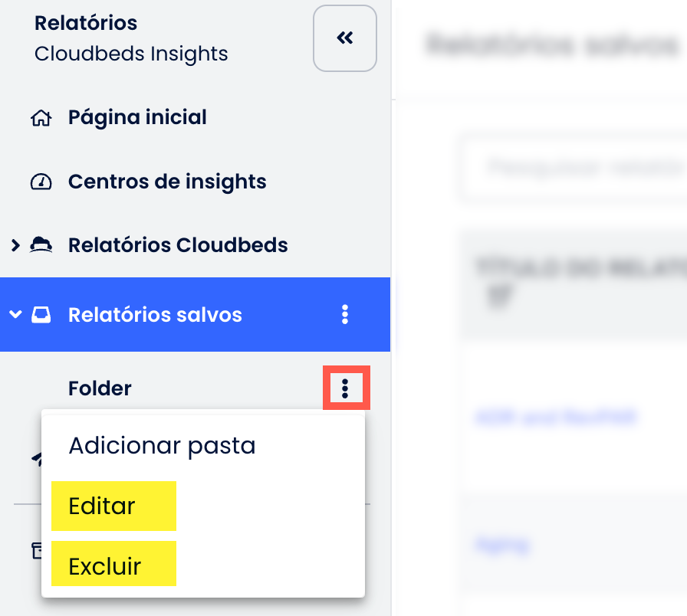Go to Página inicial text link
Image resolution: width=687 pixels, height=616 pixels.
tap(137, 118)
